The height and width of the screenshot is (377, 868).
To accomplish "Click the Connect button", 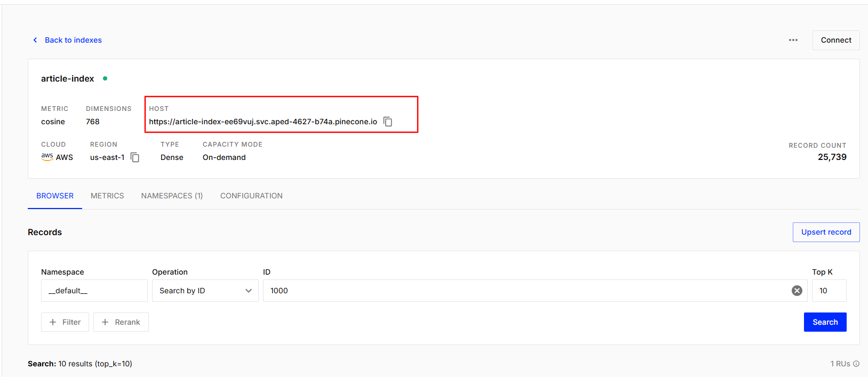I will [835, 40].
